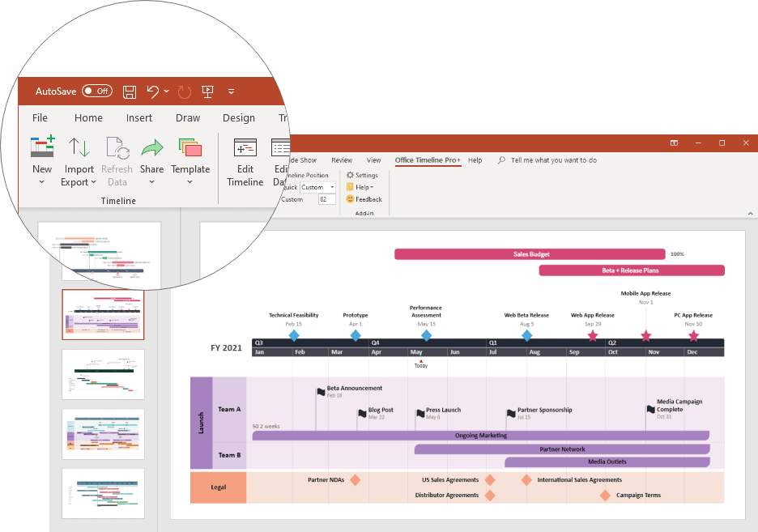This screenshot has height=532, width=758.
Task: Select the Office Timeline Pro+ tab
Action: point(428,160)
